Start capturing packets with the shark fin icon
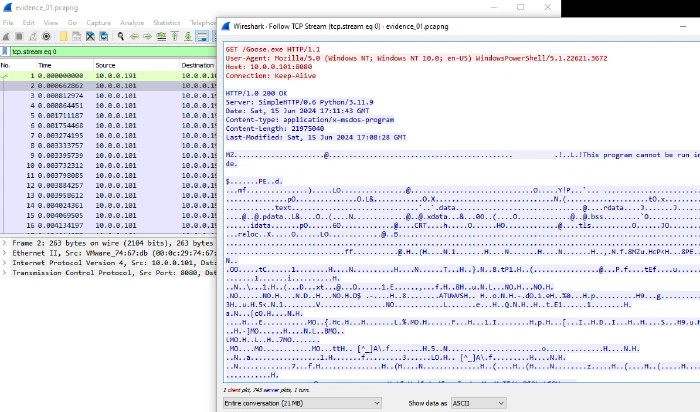The width and height of the screenshot is (700, 412). [x=6, y=37]
